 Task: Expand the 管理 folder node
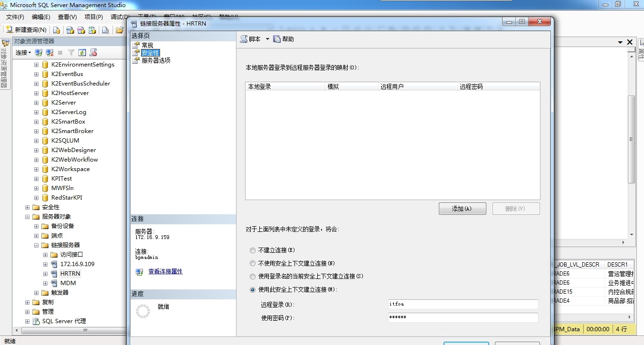[x=27, y=311]
